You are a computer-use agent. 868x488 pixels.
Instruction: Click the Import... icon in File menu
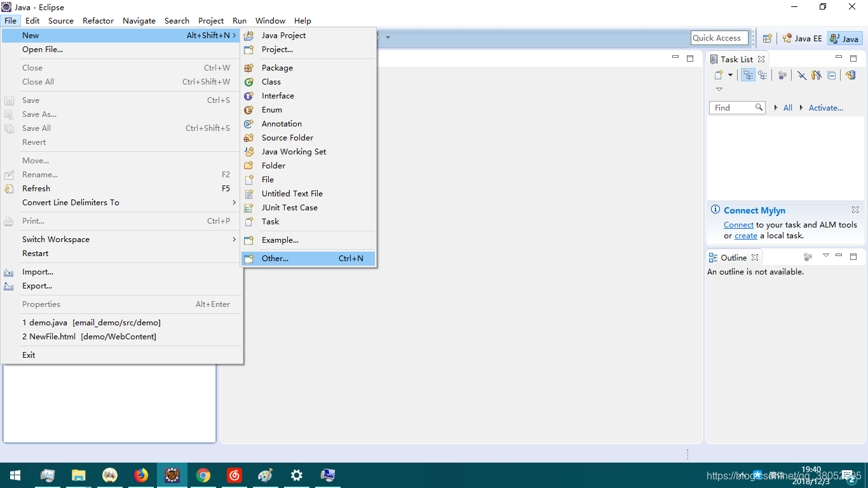pos(10,272)
